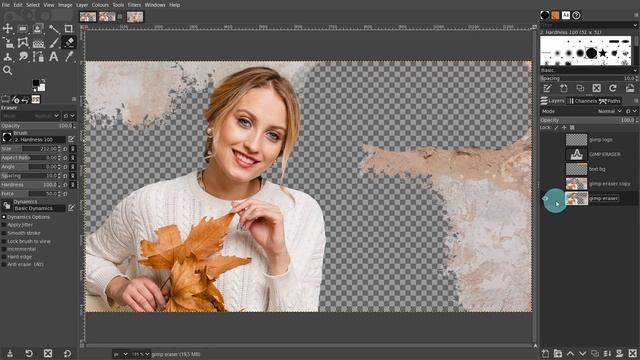Open the Device Status tab
640x360 pixels.
[x=16, y=99]
